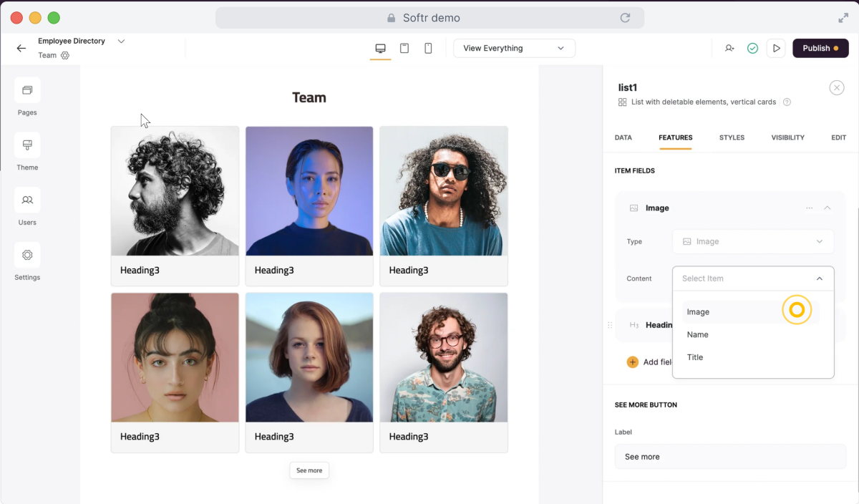Open the Users sidebar icon
This screenshot has height=504, width=859.
[27, 200]
